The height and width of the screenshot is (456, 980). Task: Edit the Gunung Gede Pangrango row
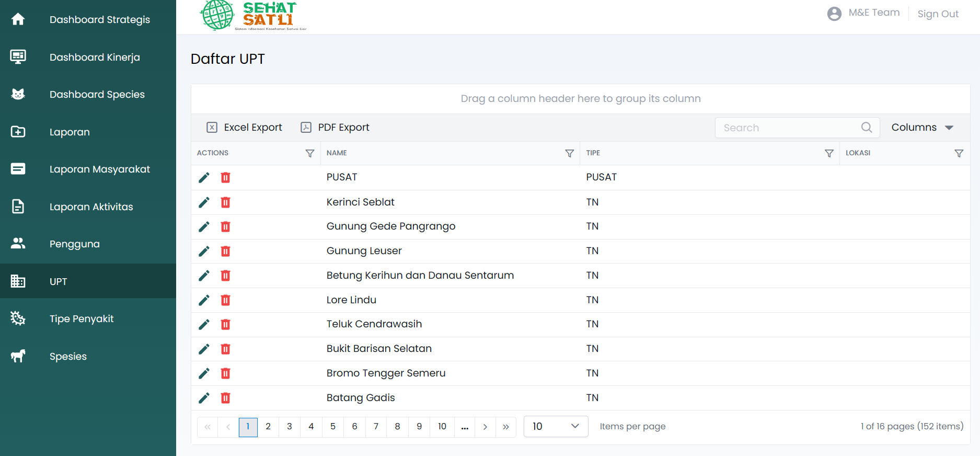coord(204,226)
